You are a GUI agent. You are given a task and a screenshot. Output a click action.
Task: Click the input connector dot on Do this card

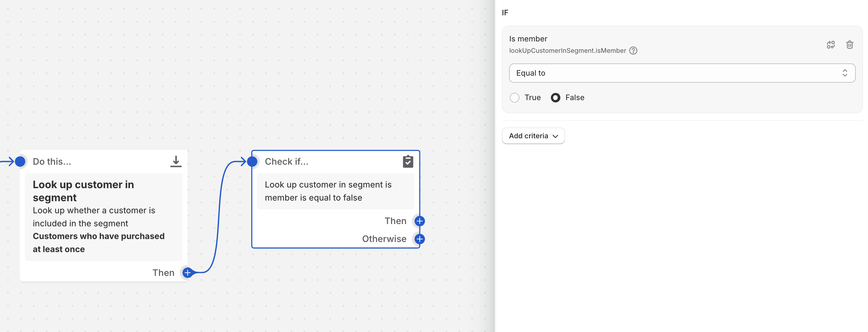pyautogui.click(x=20, y=162)
